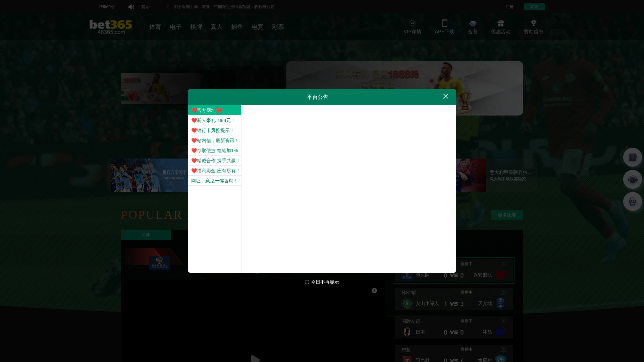Image resolution: width=644 pixels, height=362 pixels.
Task: Click the live icon on 村超 row
Action: (x=502, y=349)
